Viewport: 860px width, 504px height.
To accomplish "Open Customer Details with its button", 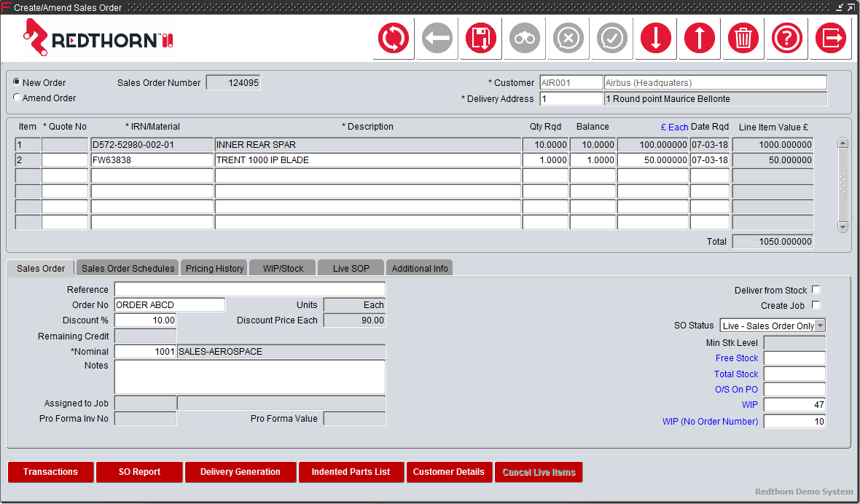I will pyautogui.click(x=449, y=472).
